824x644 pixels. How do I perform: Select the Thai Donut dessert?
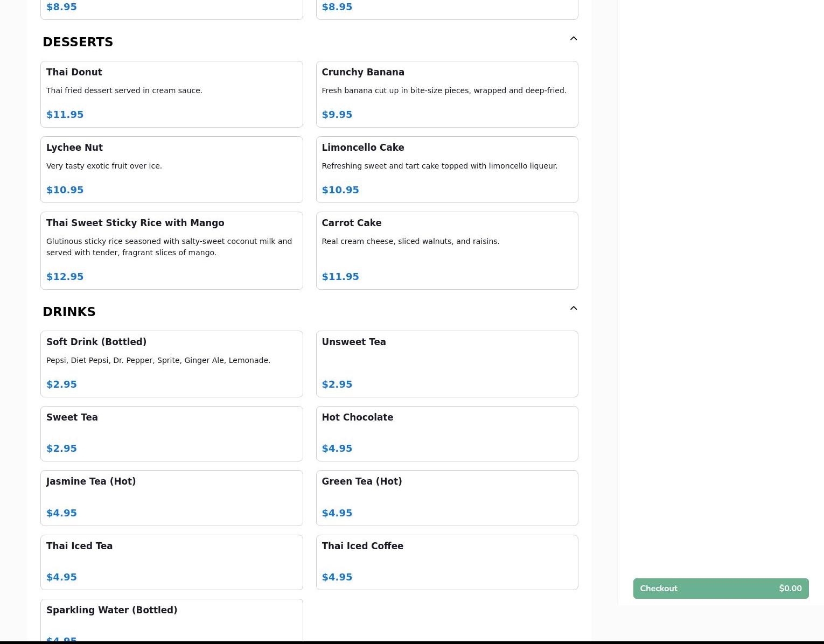click(x=171, y=94)
